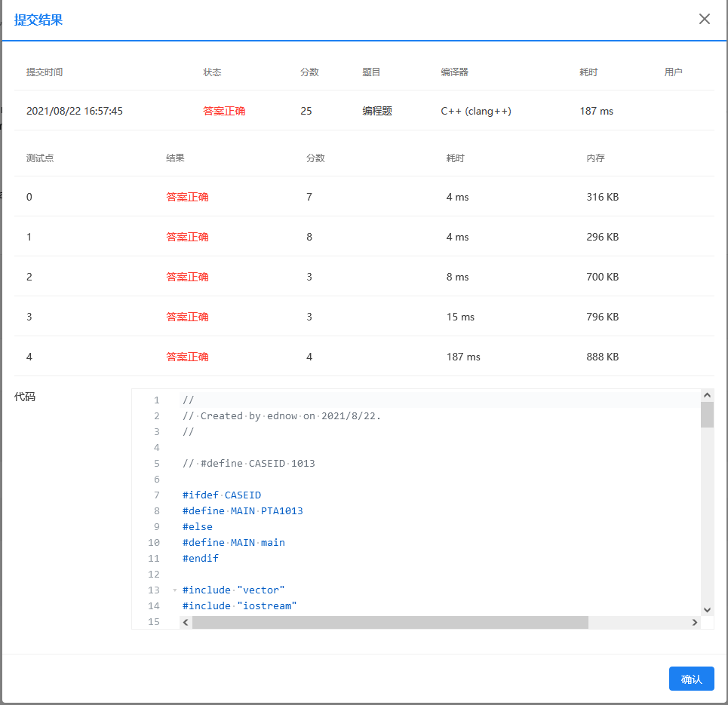Screen dimensions: 728x705
Task: Click the code scrollbar down arrow
Action: 707,610
